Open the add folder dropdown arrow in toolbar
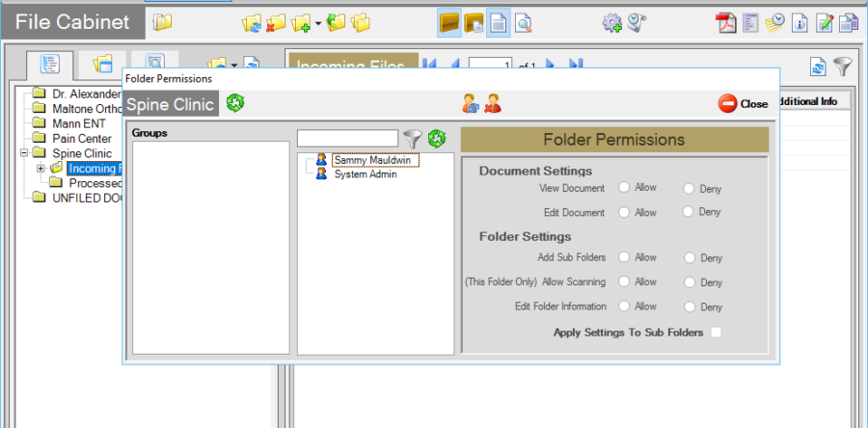Screen dimensions: 868x428 pos(317,23)
